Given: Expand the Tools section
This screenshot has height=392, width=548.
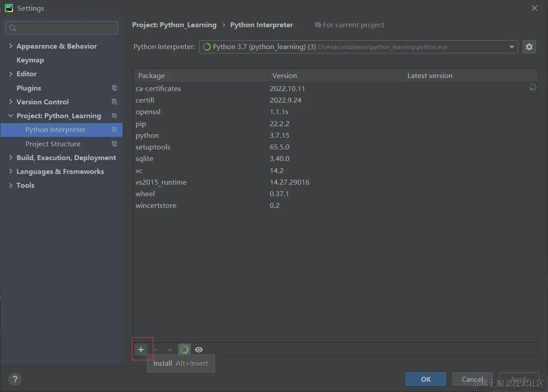Looking at the screenshot, I should coord(11,185).
